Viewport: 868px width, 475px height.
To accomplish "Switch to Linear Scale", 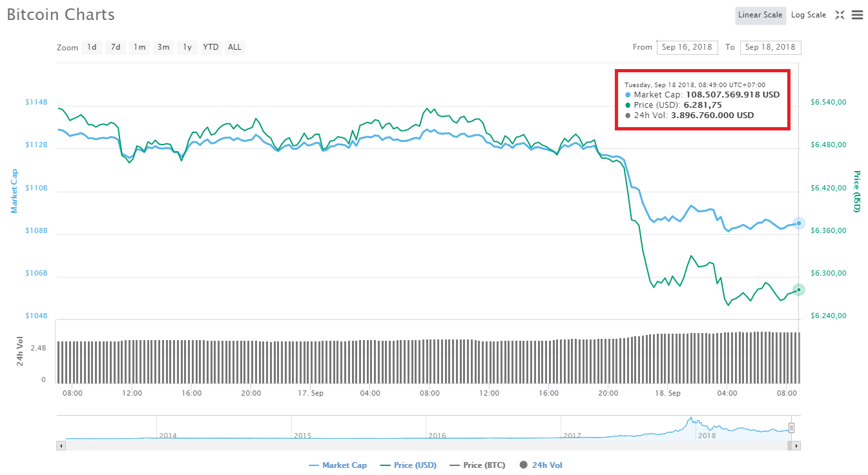I will point(760,15).
